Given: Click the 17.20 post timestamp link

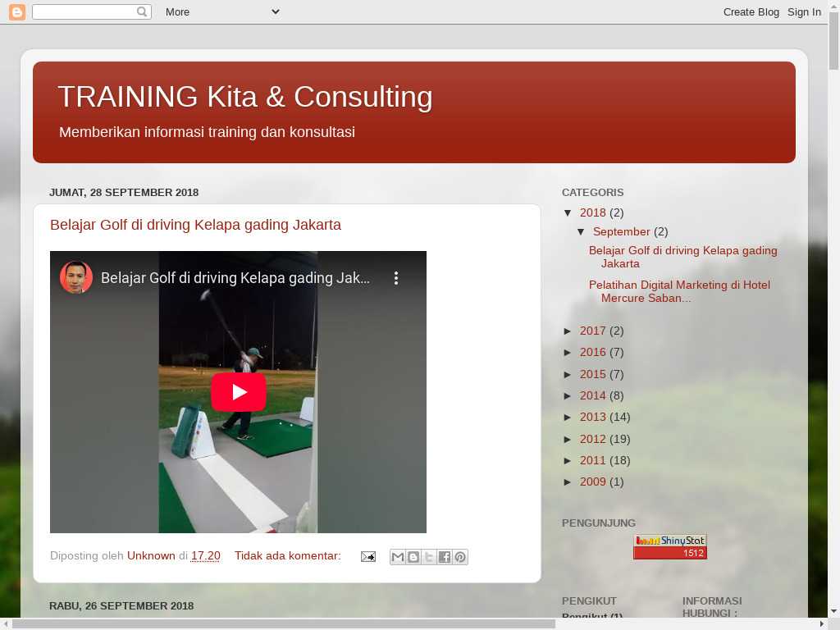Looking at the screenshot, I should (x=206, y=555).
